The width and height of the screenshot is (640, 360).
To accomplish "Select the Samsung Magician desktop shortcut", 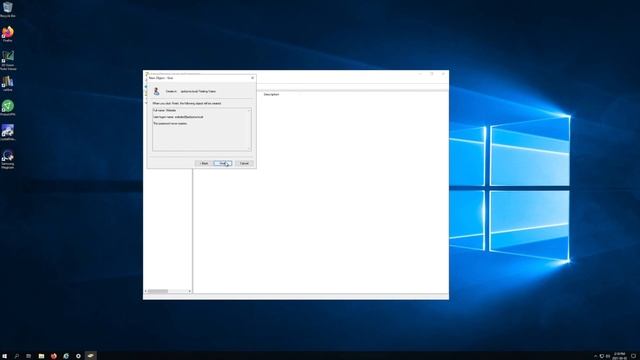I will click(8, 159).
